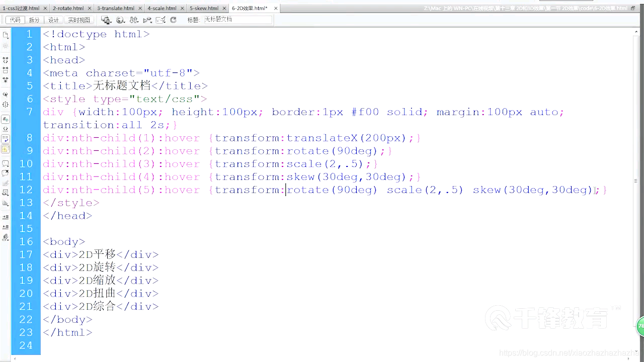Close the 5-skew.html tab

click(224, 9)
